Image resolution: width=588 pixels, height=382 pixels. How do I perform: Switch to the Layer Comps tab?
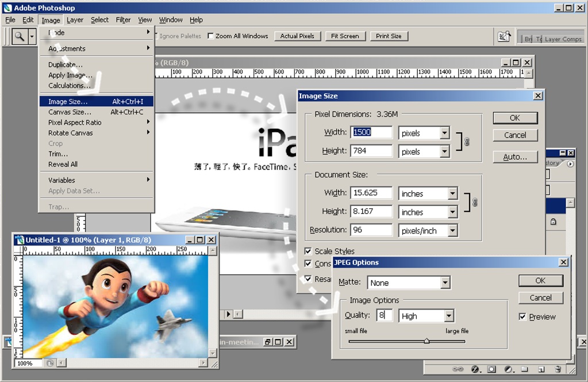point(563,39)
